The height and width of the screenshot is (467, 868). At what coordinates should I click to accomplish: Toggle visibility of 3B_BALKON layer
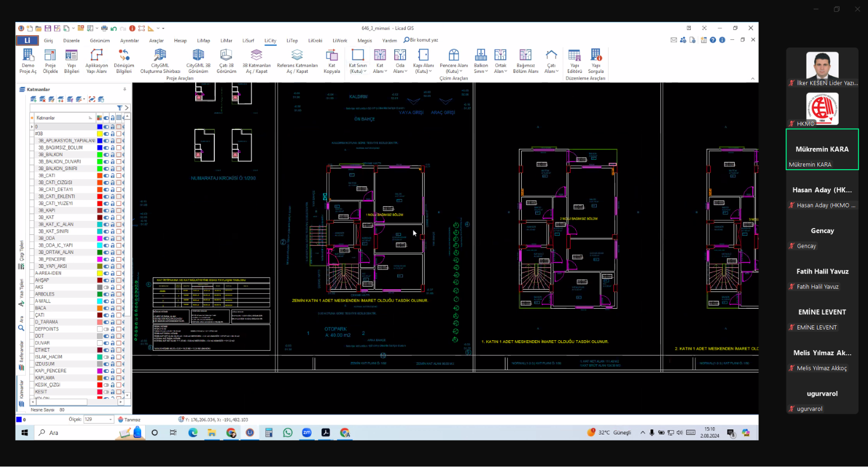pyautogui.click(x=106, y=155)
